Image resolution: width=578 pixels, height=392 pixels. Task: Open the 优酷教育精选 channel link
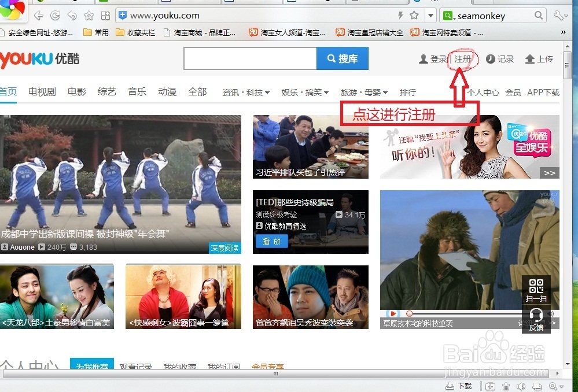(x=281, y=226)
